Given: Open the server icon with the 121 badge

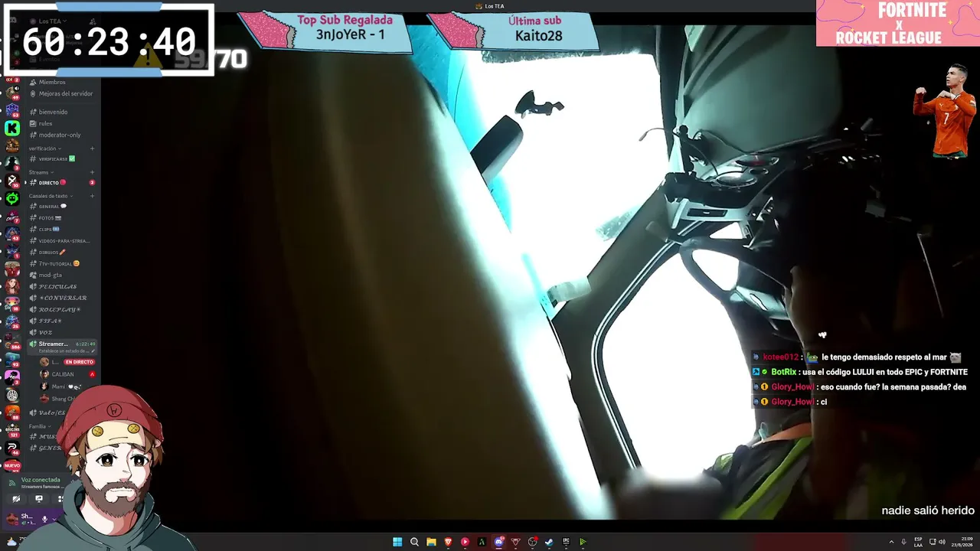Looking at the screenshot, I should 12,430.
